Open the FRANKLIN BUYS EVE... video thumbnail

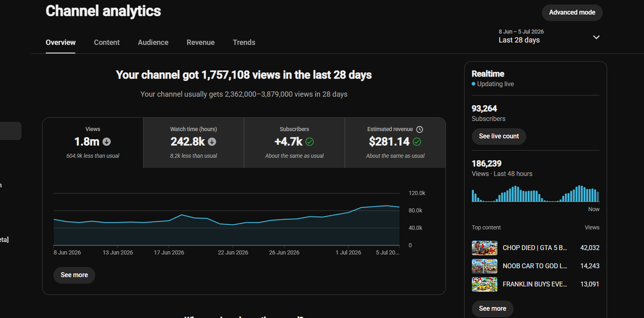(x=484, y=284)
